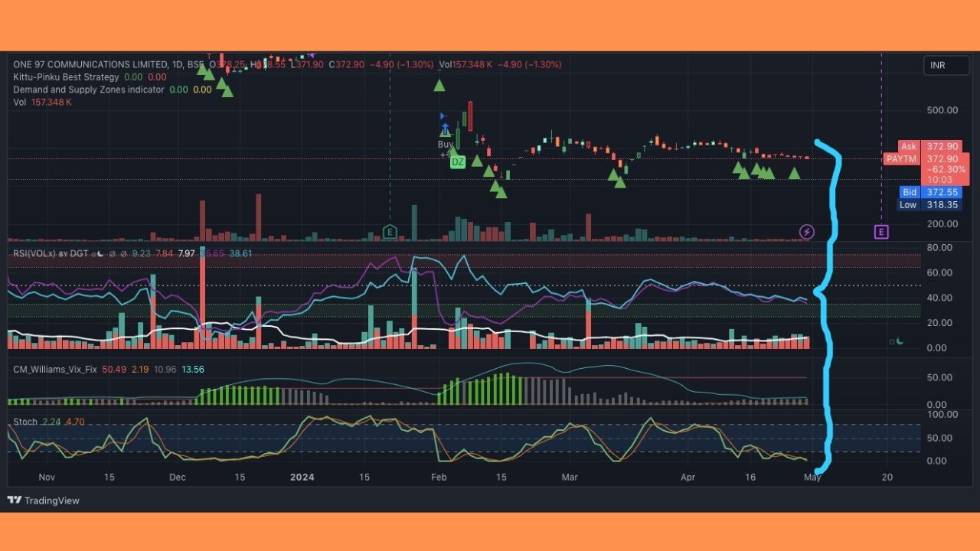Image resolution: width=980 pixels, height=551 pixels.
Task: Click the Feb label on time axis
Action: [x=439, y=477]
